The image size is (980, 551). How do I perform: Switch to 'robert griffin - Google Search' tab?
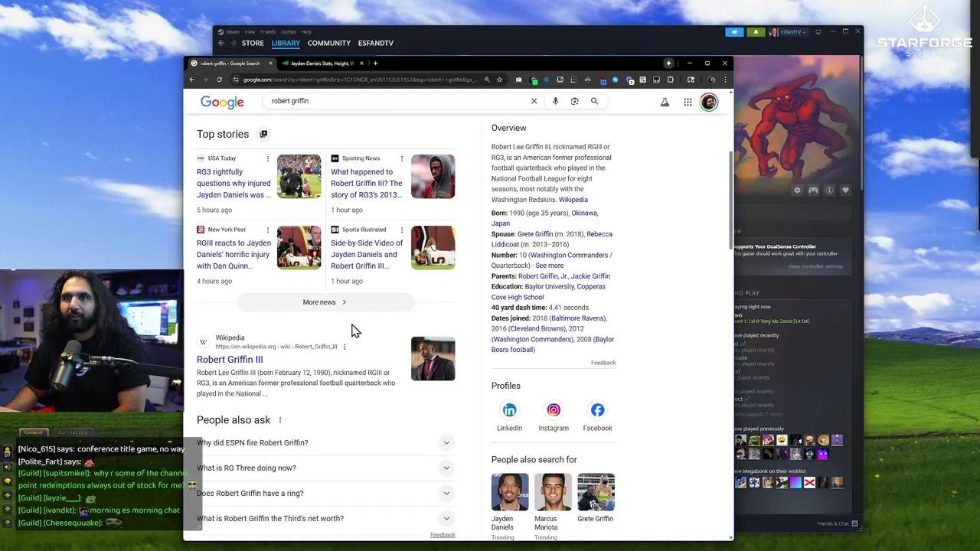[x=234, y=64]
